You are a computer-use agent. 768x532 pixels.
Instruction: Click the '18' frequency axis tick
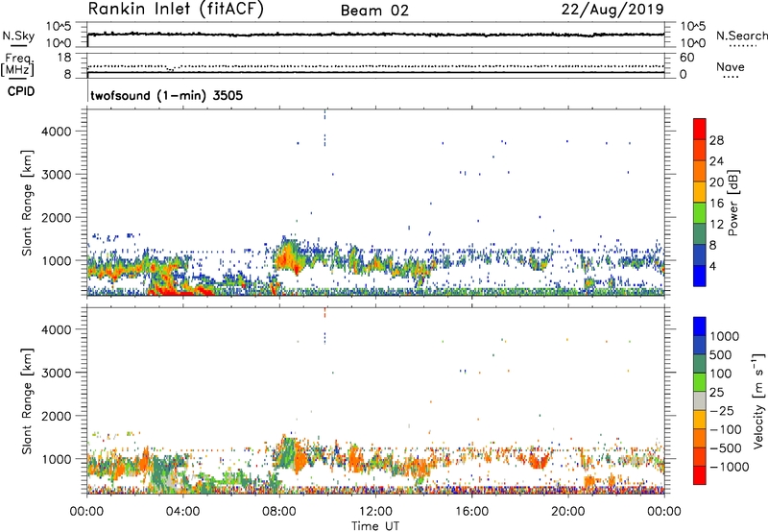64,58
